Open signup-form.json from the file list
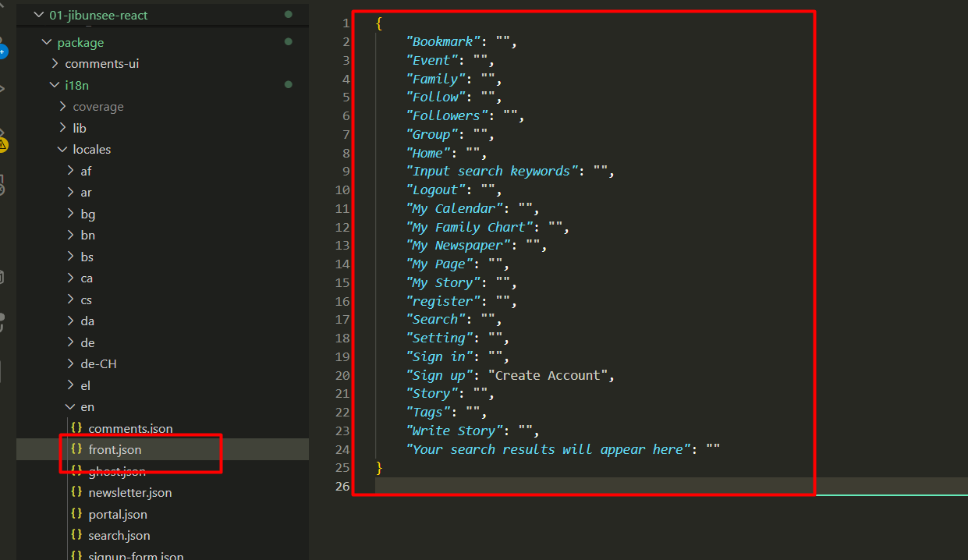The height and width of the screenshot is (560, 968). click(x=136, y=555)
